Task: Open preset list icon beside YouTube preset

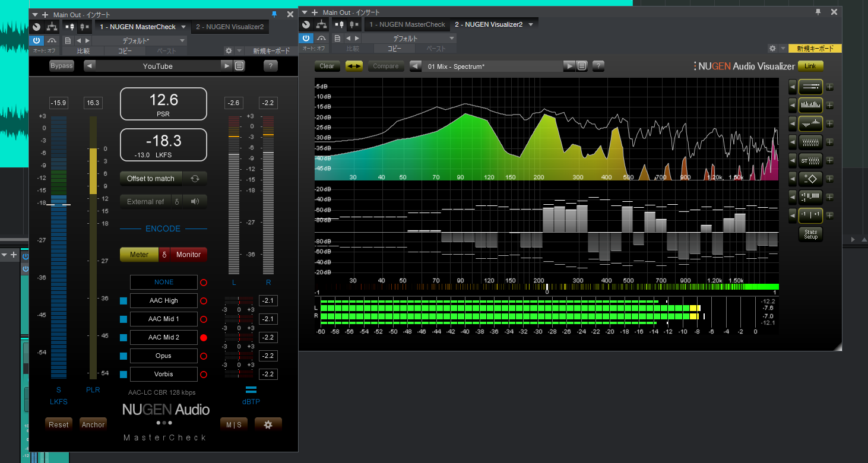Action: (x=239, y=66)
